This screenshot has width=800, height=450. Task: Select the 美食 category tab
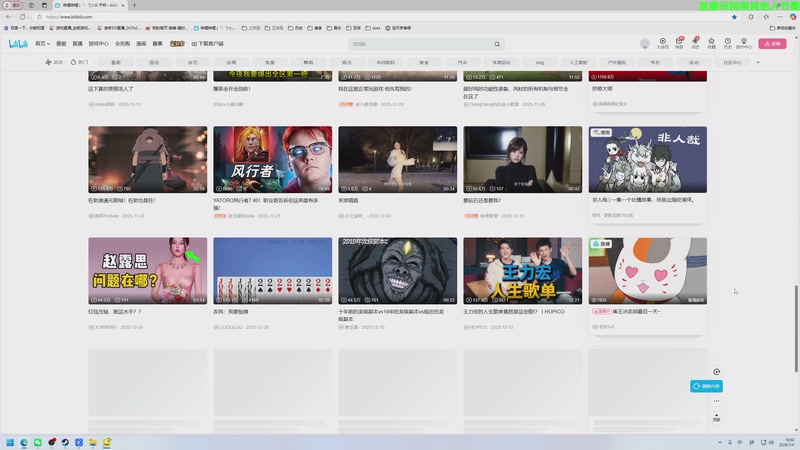coord(424,62)
